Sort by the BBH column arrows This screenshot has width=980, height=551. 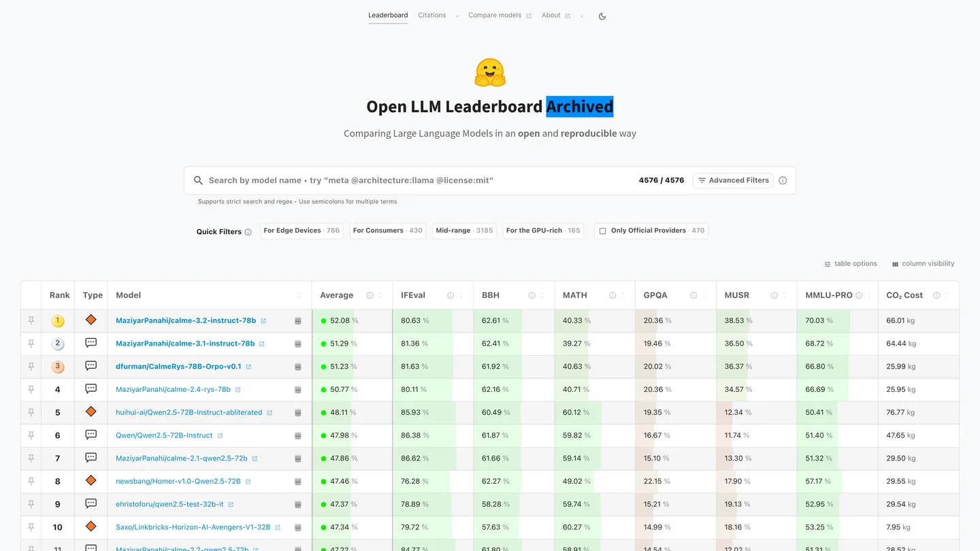coord(542,295)
